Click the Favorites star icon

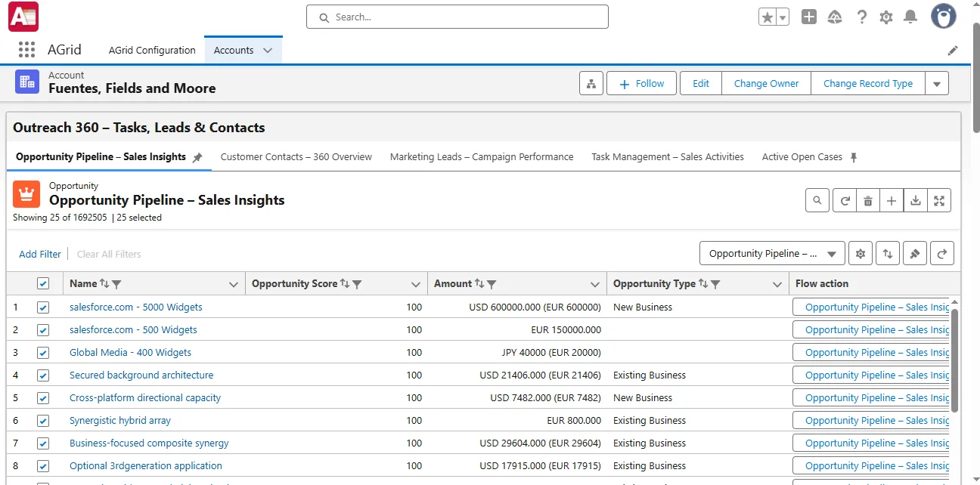[768, 17]
